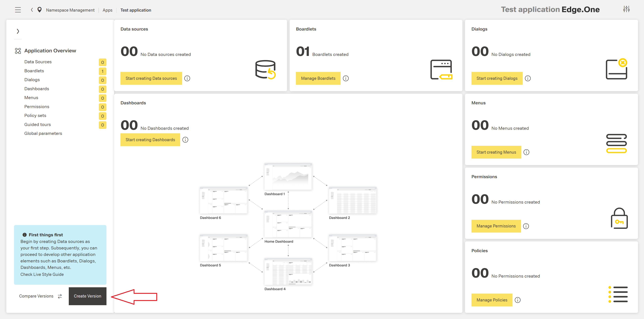Click the info icon next to Manage Permissions

(526, 226)
